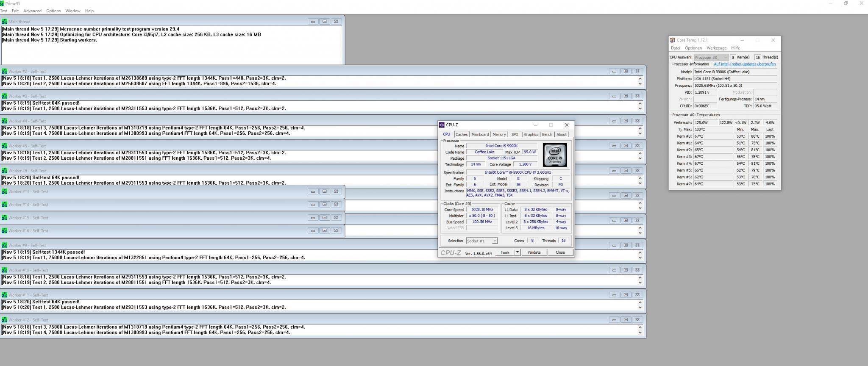Select the Core Speed value 5028.10 MHz
Screen dimensions: 868x366
(x=483, y=209)
